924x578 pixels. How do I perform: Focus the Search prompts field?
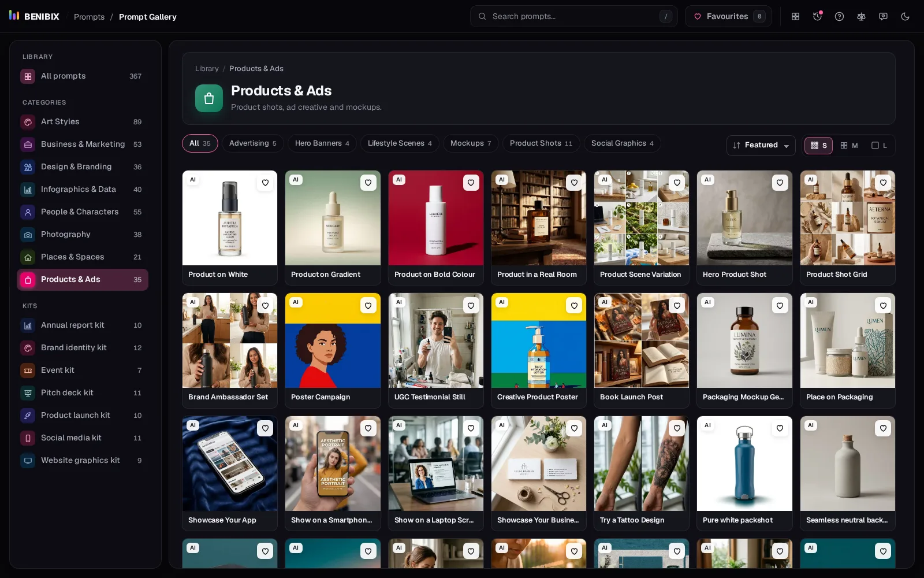point(574,17)
